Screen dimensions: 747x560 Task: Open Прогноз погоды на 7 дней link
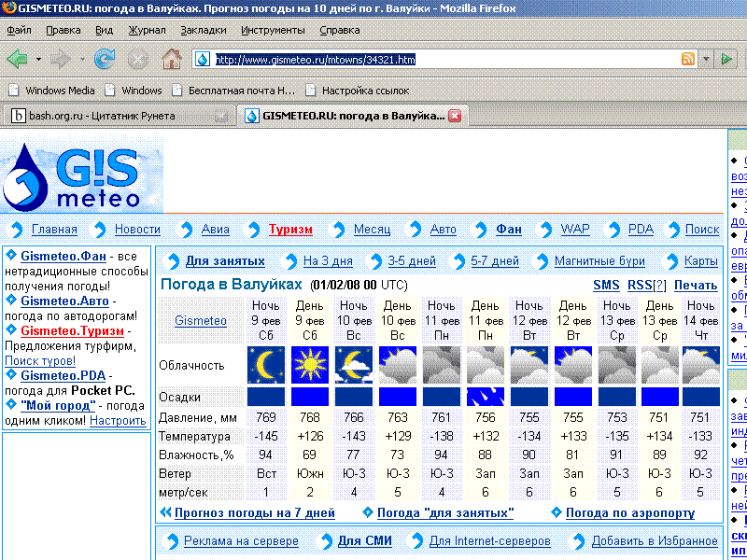click(x=255, y=512)
